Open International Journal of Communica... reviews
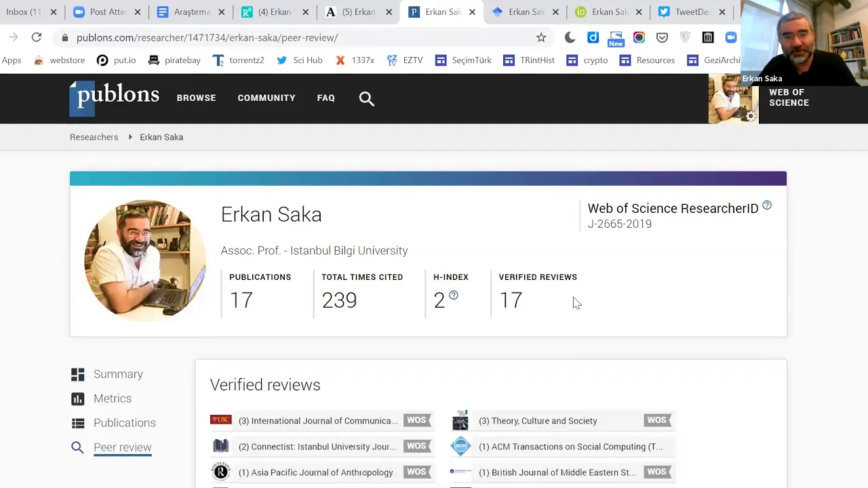 click(318, 421)
